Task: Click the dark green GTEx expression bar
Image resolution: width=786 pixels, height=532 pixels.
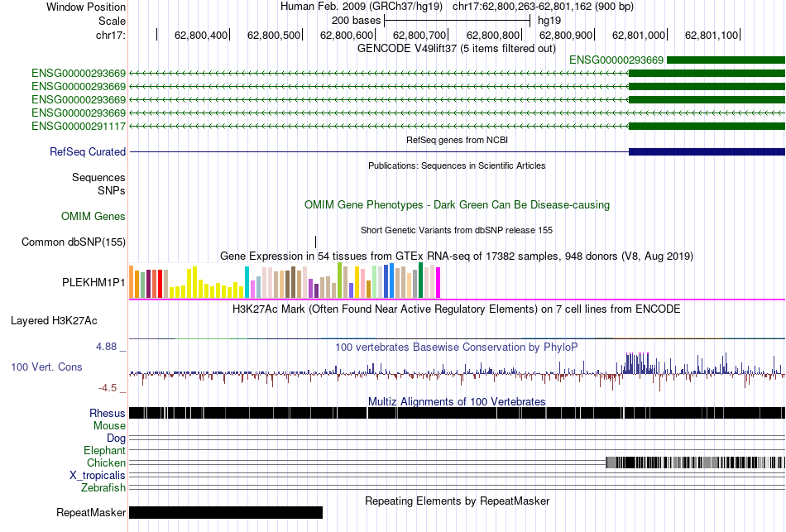Action: tap(420, 280)
